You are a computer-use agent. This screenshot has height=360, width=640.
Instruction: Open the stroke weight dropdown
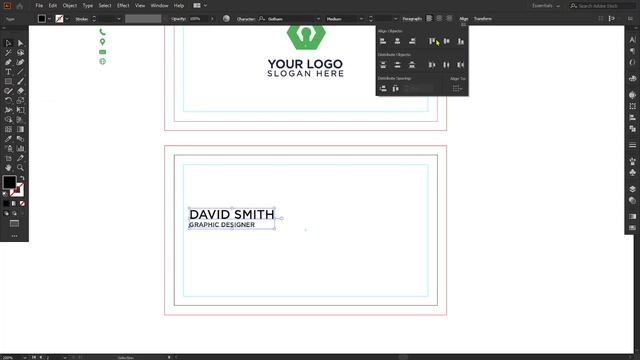[x=119, y=19]
